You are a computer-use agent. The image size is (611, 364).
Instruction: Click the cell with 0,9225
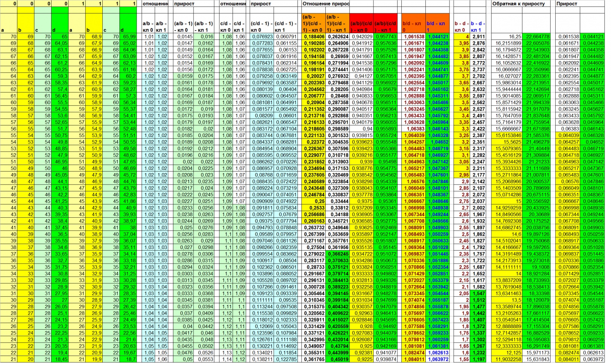tap(362, 359)
